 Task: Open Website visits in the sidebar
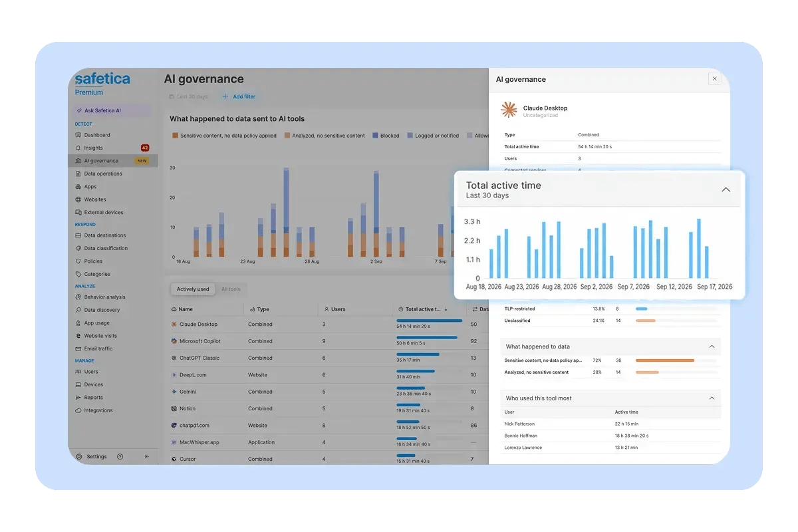coord(100,336)
